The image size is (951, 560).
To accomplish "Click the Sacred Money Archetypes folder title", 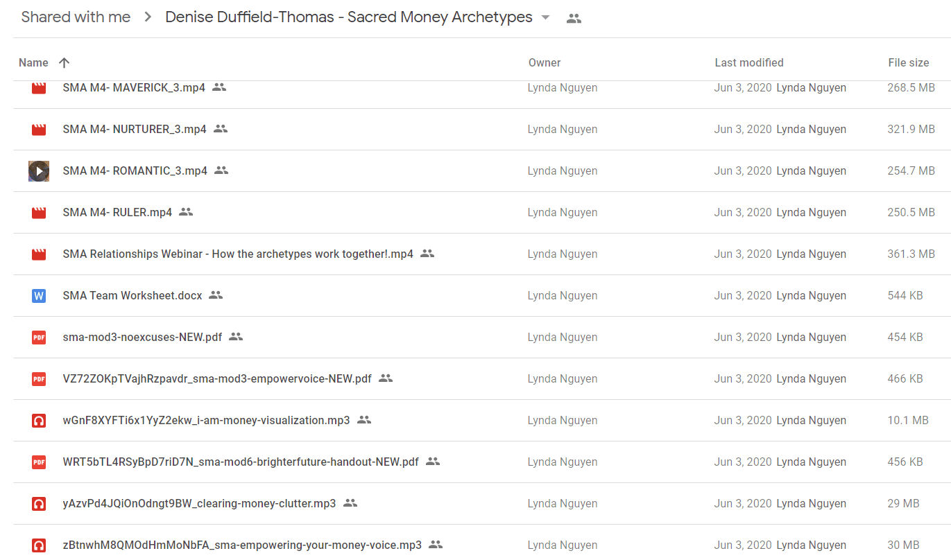I will coord(349,17).
